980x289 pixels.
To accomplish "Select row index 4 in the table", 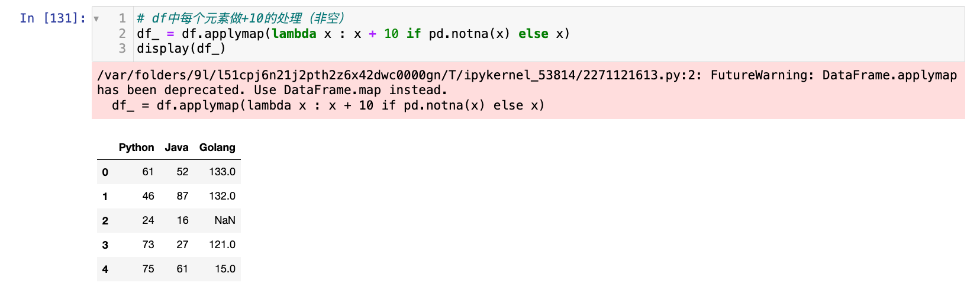I will click(x=105, y=269).
